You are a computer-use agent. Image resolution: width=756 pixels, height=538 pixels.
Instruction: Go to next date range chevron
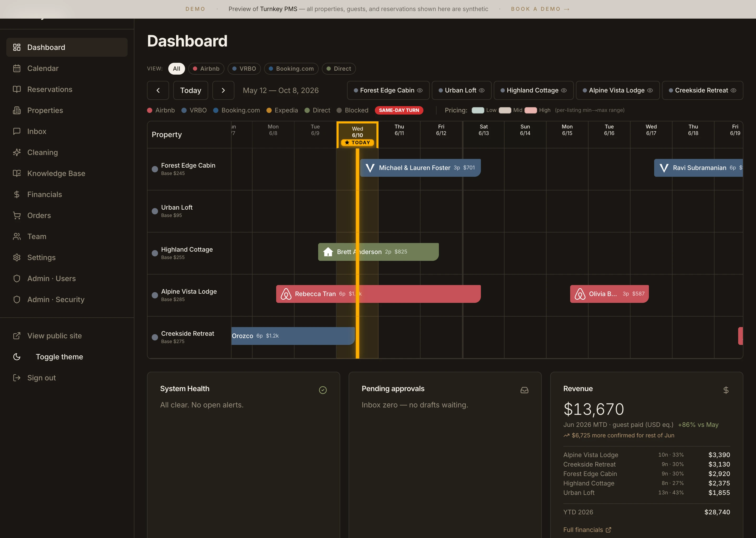pos(223,90)
